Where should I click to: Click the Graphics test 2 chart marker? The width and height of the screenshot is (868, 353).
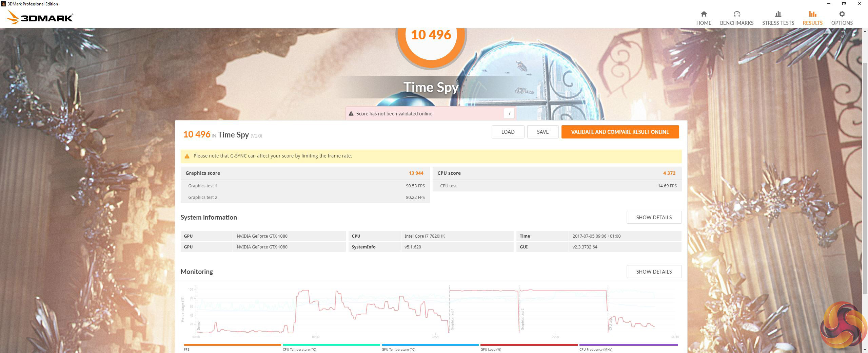522,319
